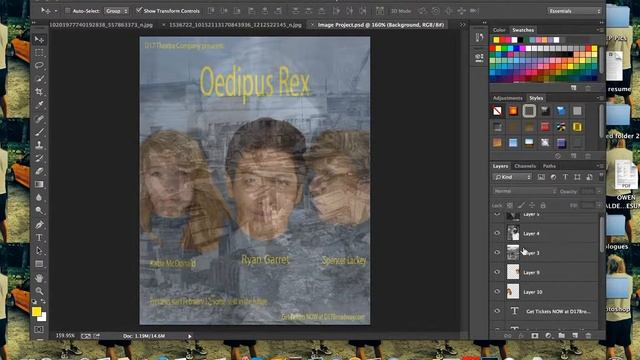The image size is (640, 360).
Task: Hide Layer 9 using eye icon
Action: pos(497,272)
